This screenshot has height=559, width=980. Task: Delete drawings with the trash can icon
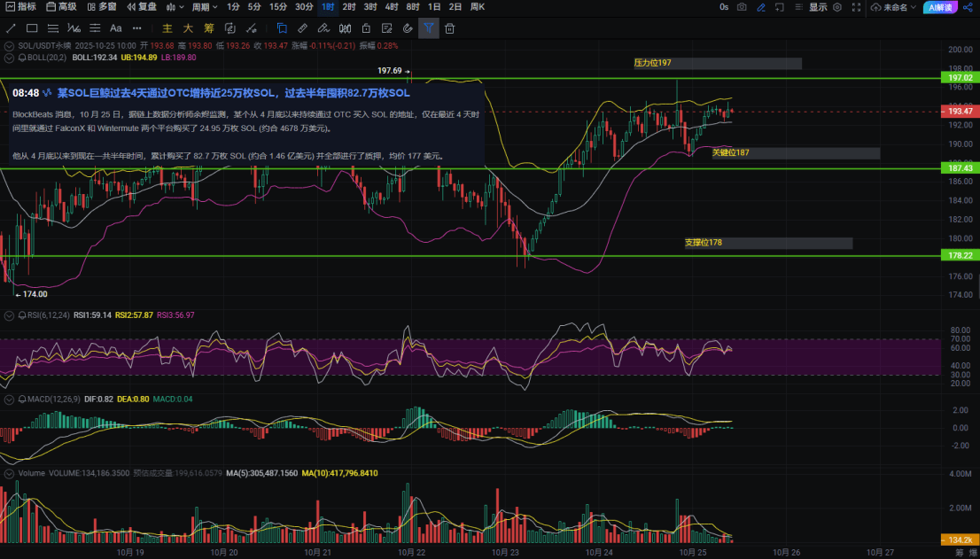click(x=449, y=28)
